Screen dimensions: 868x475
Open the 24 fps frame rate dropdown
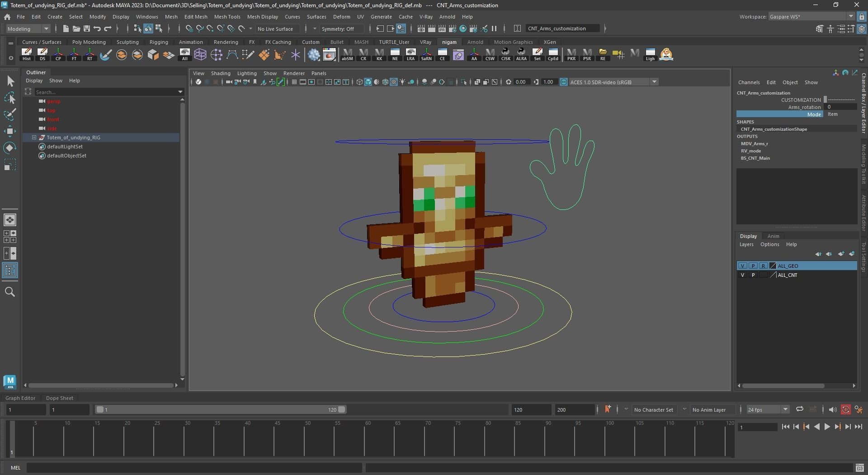click(x=767, y=410)
